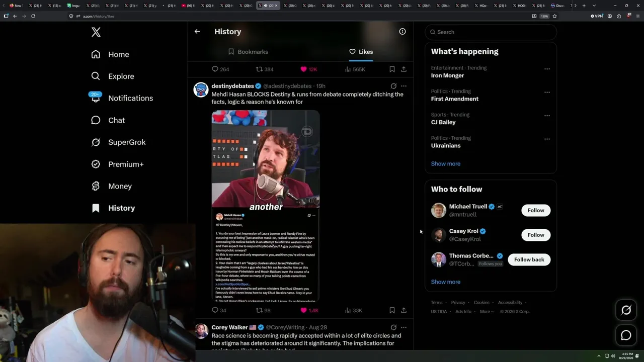Open the destinydebates profile name link

coord(232,86)
